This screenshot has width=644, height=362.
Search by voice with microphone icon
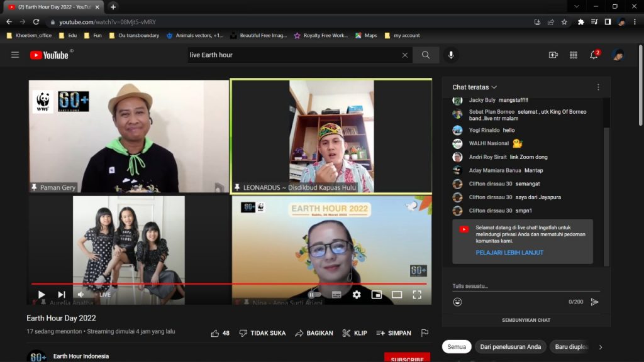tap(450, 55)
